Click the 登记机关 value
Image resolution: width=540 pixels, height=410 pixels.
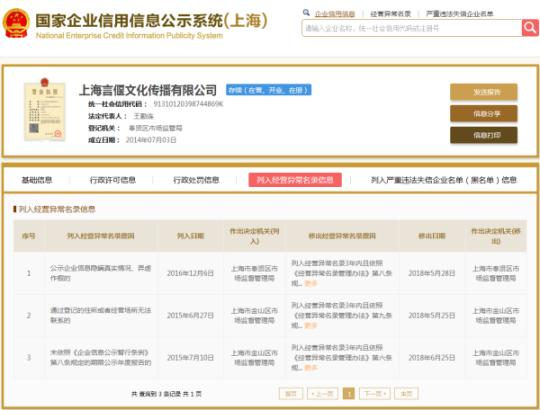click(155, 128)
